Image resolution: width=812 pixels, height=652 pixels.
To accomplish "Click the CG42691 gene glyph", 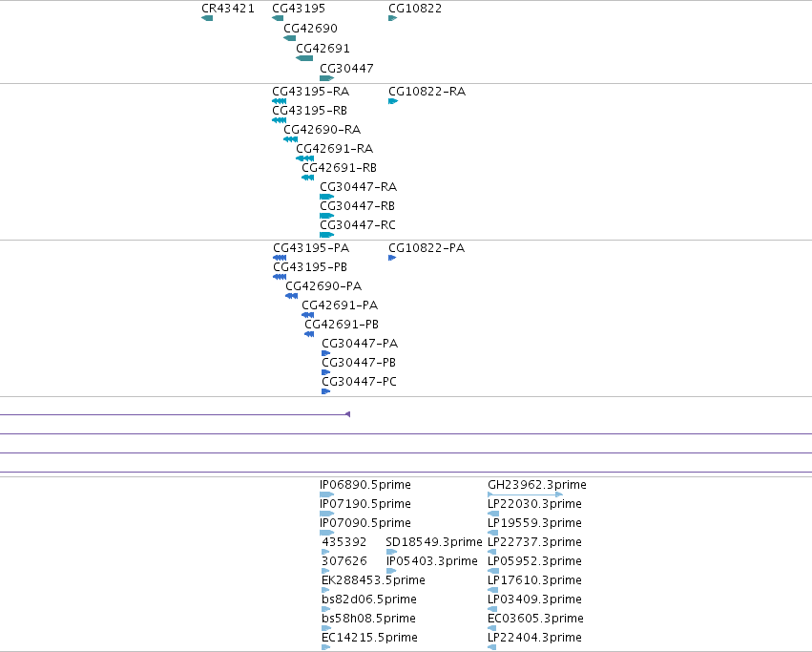I will pos(304,58).
